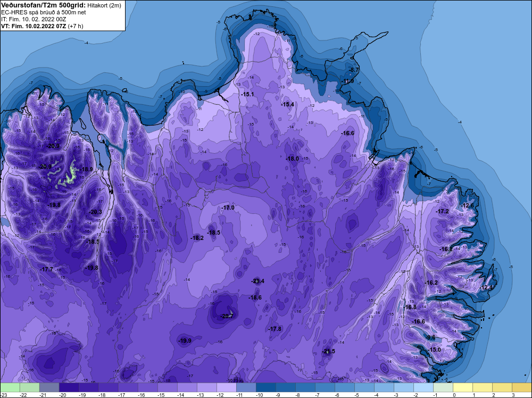
Task: Click the 'IT: Fim. 10. 02. 2022 00Z' line
Action: (x=34, y=19)
